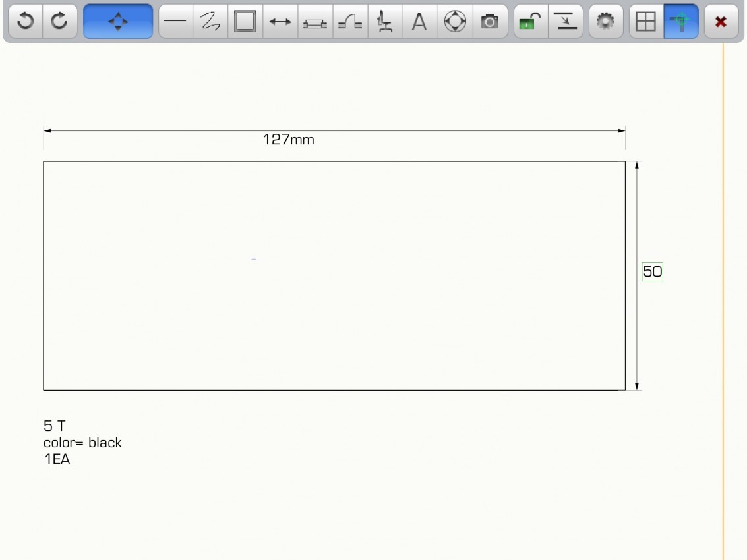
Task: Click the Redo arrow icon
Action: coord(60,21)
